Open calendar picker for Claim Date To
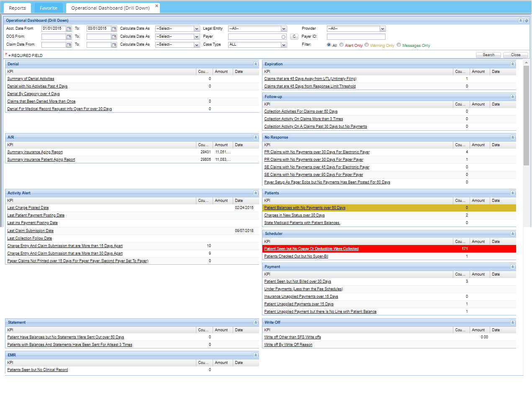Image resolution: width=532 pixels, height=410 pixels. tap(114, 45)
